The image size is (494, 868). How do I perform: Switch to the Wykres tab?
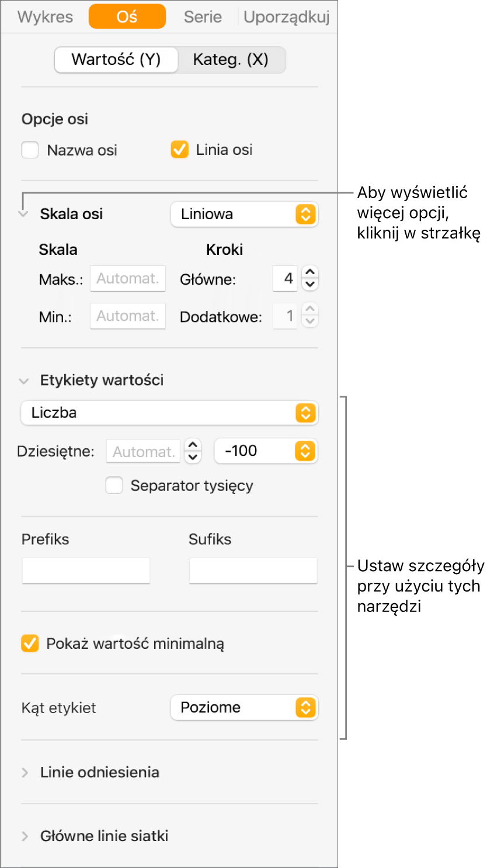46,17
